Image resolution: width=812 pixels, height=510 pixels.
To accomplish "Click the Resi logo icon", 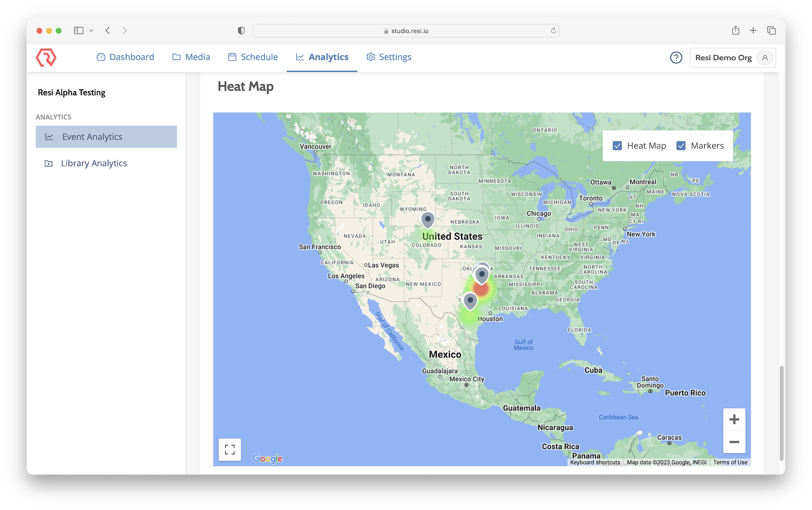I will click(x=46, y=58).
